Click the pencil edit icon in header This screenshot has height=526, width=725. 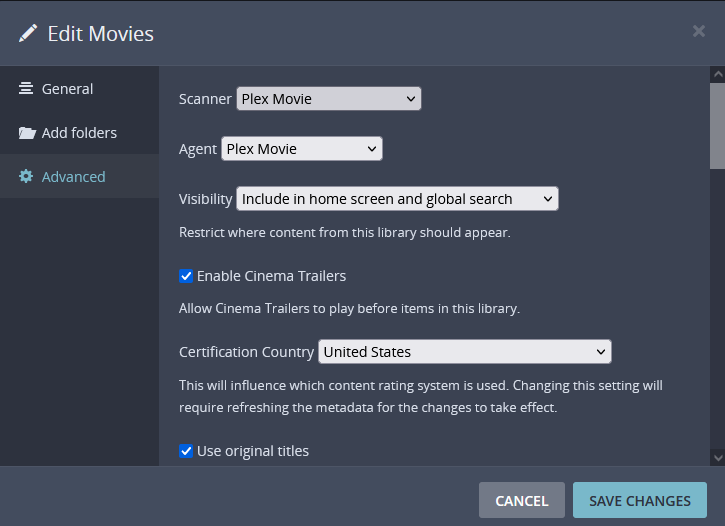click(x=27, y=33)
